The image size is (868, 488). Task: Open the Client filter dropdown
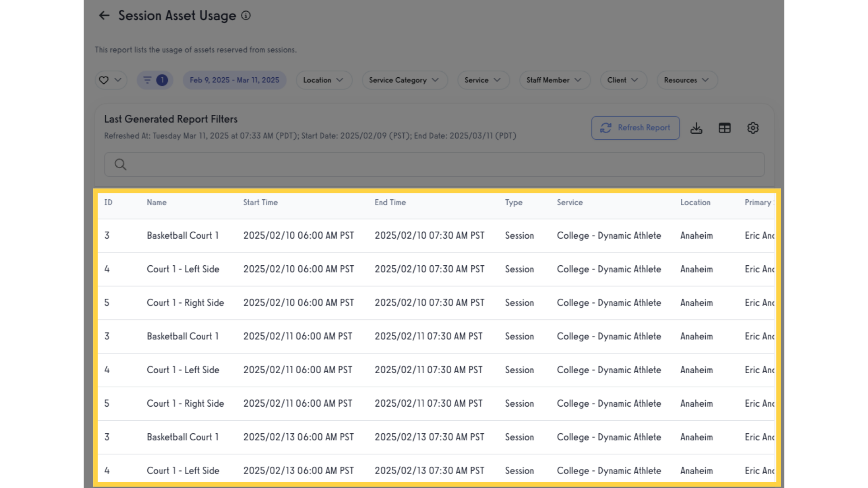(623, 80)
